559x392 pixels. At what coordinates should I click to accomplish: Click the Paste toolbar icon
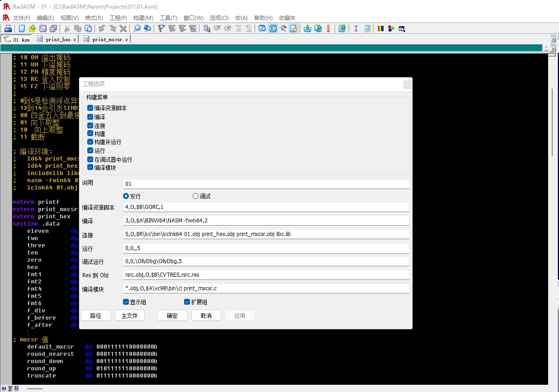[88, 28]
